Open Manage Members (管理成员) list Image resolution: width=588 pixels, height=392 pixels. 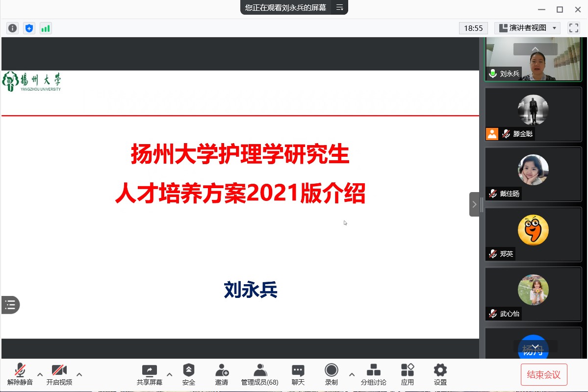pos(260,374)
